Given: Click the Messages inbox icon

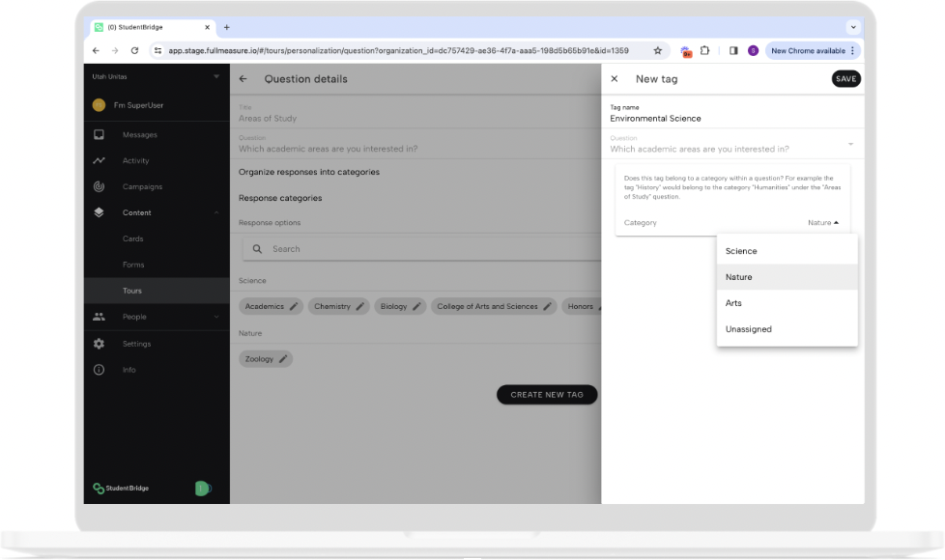Looking at the screenshot, I should [99, 134].
